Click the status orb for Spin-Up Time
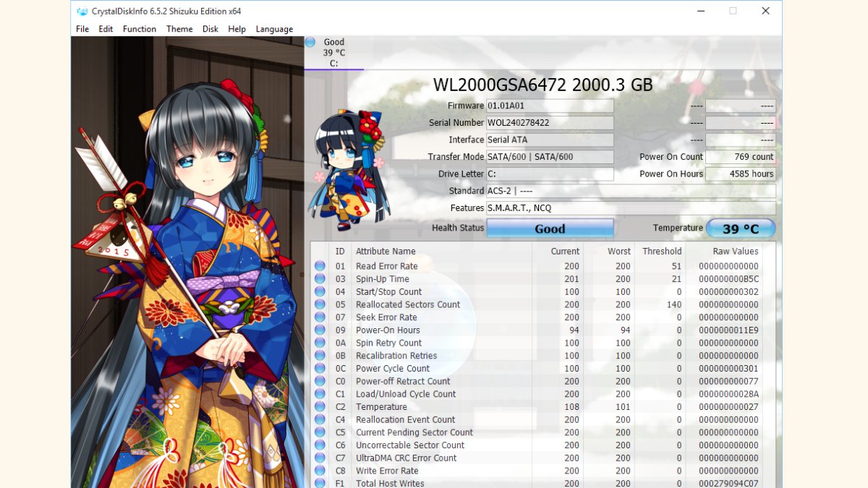 [x=320, y=279]
